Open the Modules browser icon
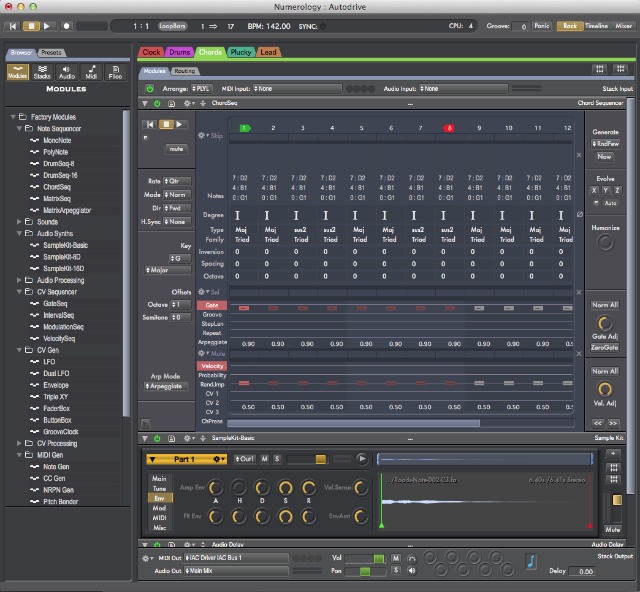Viewport: 640px width, 592px height. (x=18, y=72)
